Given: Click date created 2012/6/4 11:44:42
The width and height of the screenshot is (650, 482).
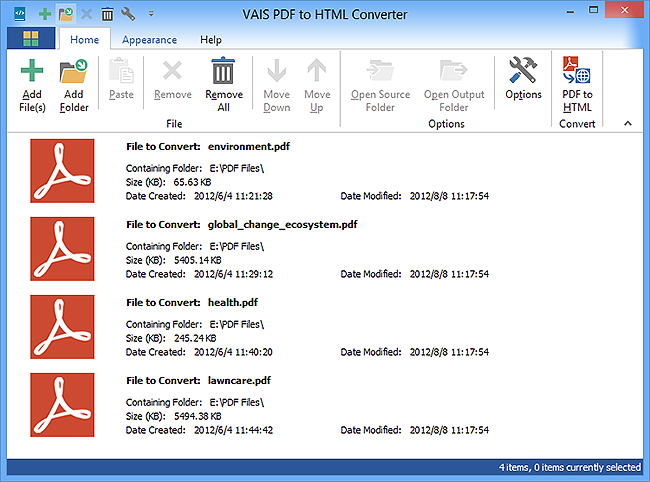Looking at the screenshot, I should pyautogui.click(x=233, y=430).
